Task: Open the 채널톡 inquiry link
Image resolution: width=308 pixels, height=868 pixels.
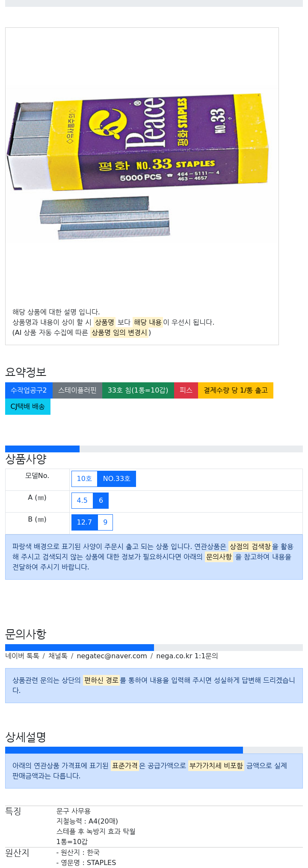Action: pyautogui.click(x=58, y=656)
